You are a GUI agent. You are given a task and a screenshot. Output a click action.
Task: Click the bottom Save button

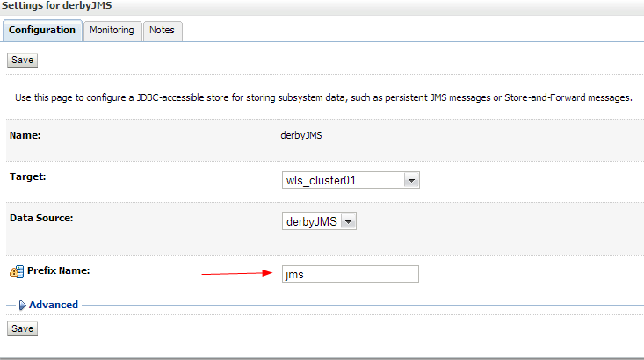(22, 328)
